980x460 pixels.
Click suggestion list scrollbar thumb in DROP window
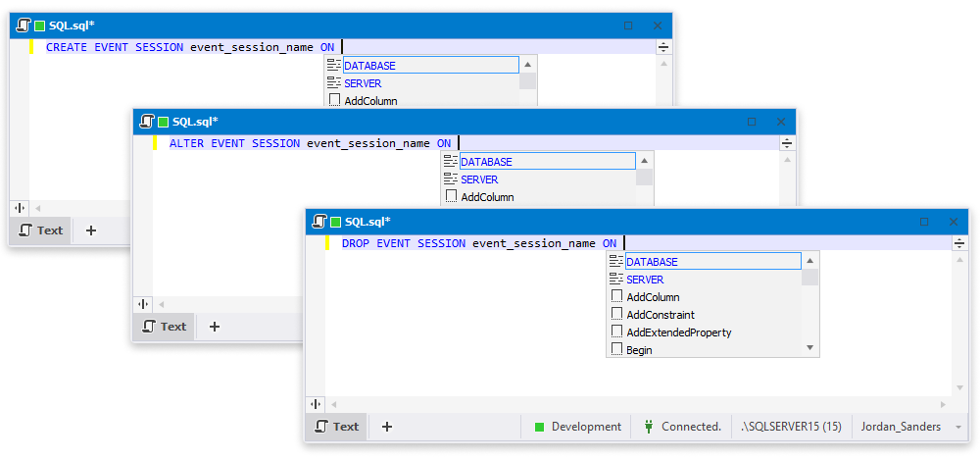point(810,278)
